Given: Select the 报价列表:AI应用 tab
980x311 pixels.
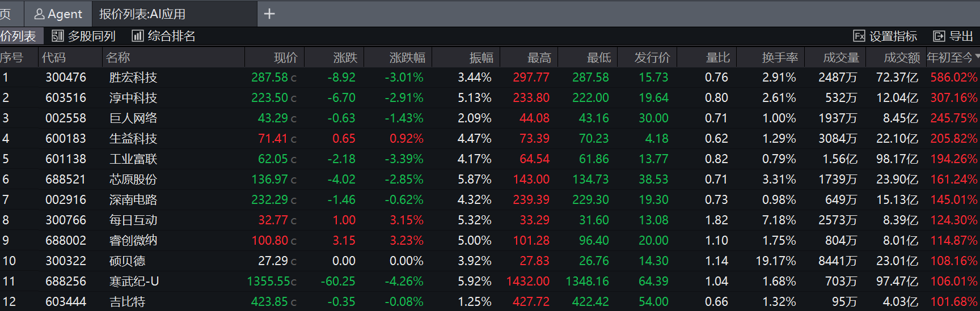Looking at the screenshot, I should [142, 14].
